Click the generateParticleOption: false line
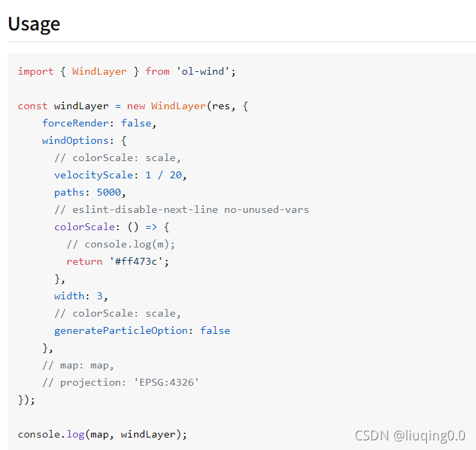Image resolution: width=476 pixels, height=450 pixels. (x=142, y=330)
